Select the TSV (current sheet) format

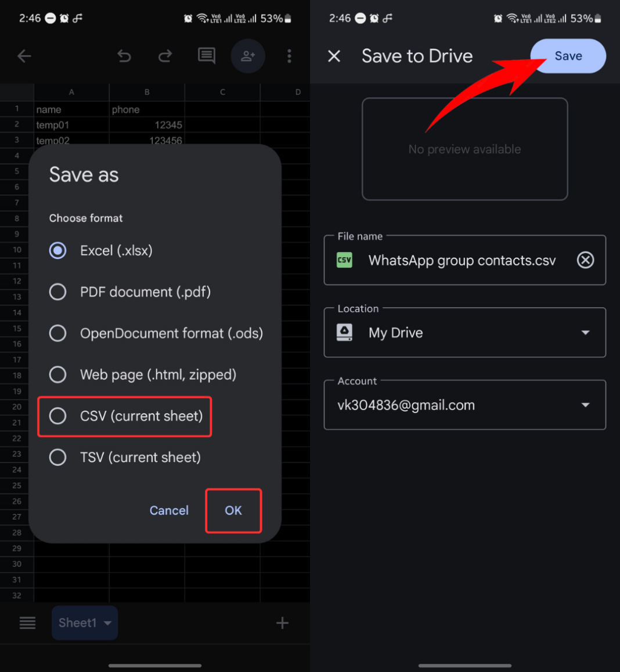tap(57, 457)
